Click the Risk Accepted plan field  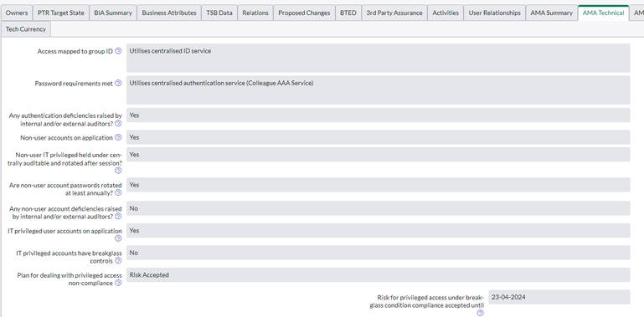[x=379, y=274]
